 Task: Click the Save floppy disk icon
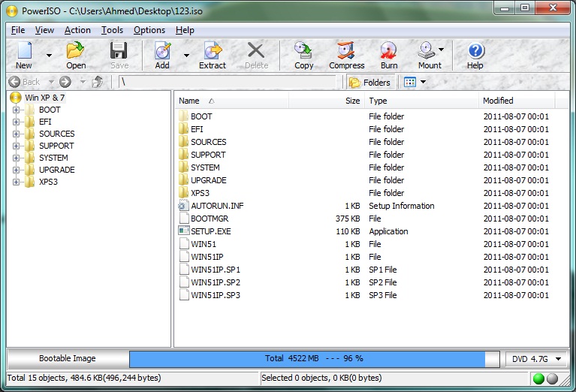pos(119,50)
